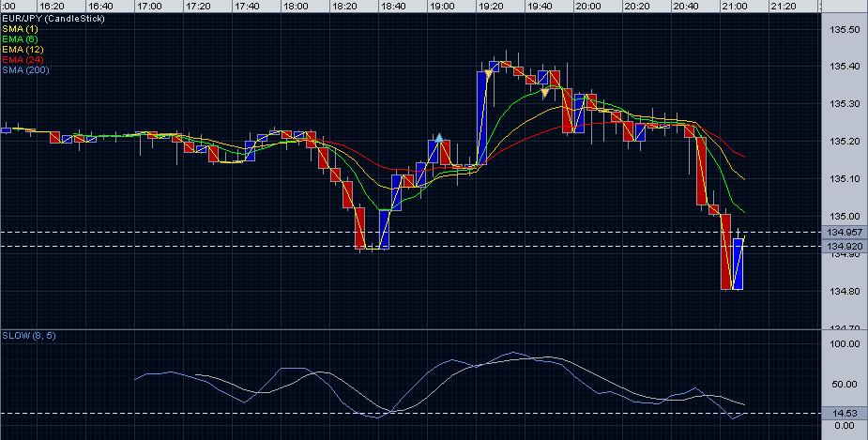Click the 17:40 time axis label
Image resolution: width=868 pixels, height=440 pixels.
point(247,6)
